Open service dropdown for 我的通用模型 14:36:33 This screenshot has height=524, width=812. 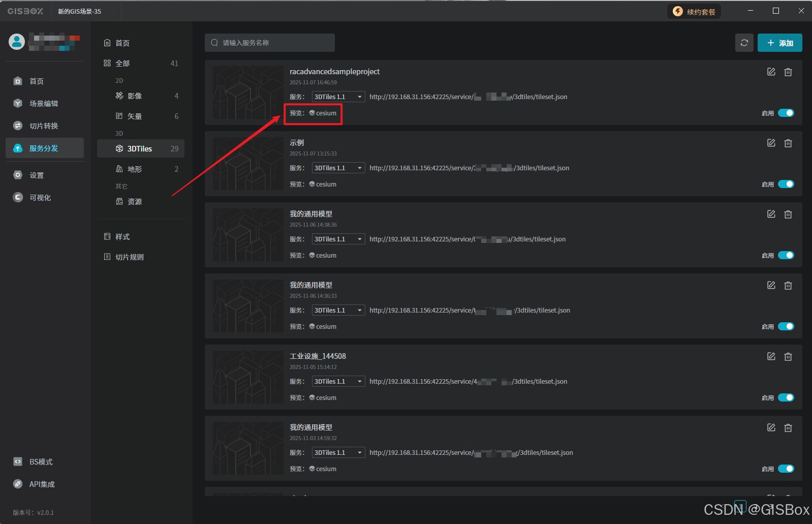point(338,310)
